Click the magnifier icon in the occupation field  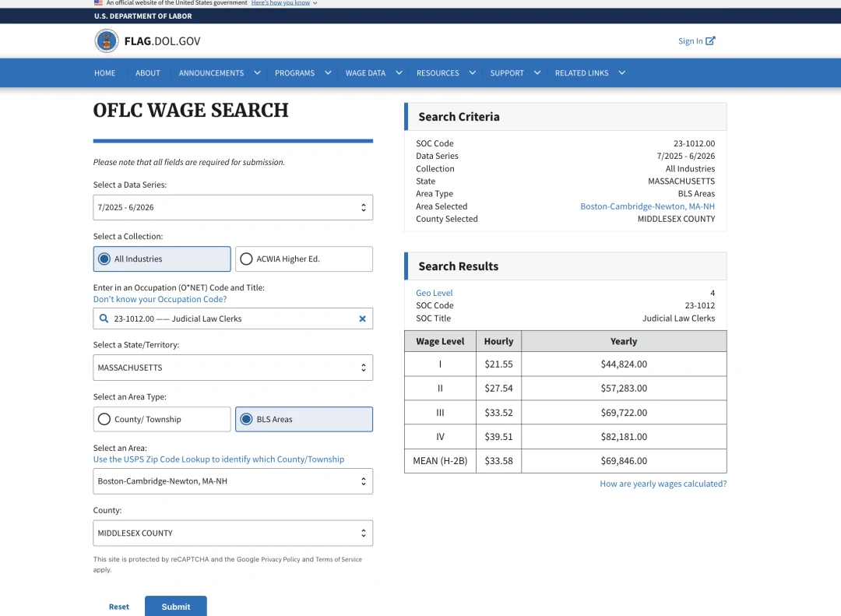pyautogui.click(x=104, y=319)
